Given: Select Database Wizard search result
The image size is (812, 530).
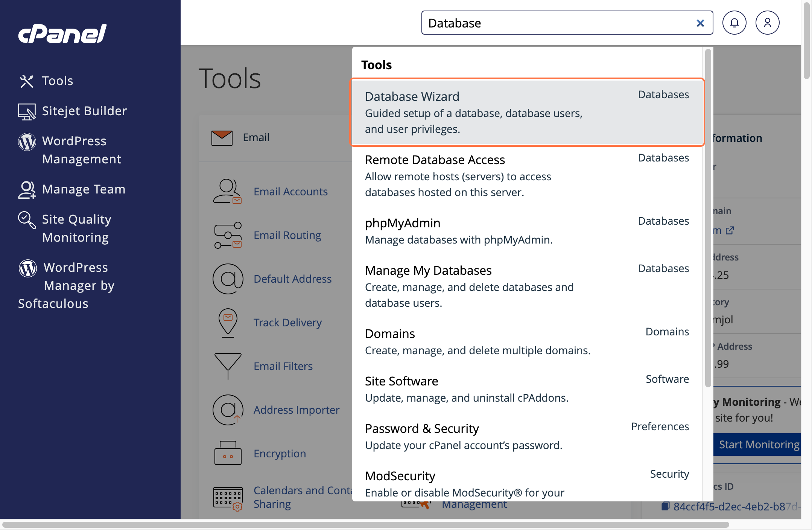Looking at the screenshot, I should pyautogui.click(x=527, y=112).
